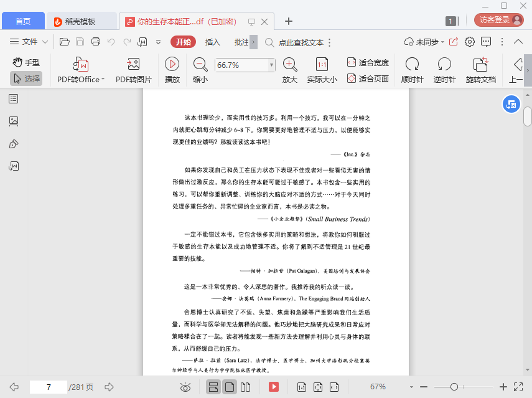Switch to the 批注 ribbon tab
532x398 pixels.
point(241,42)
